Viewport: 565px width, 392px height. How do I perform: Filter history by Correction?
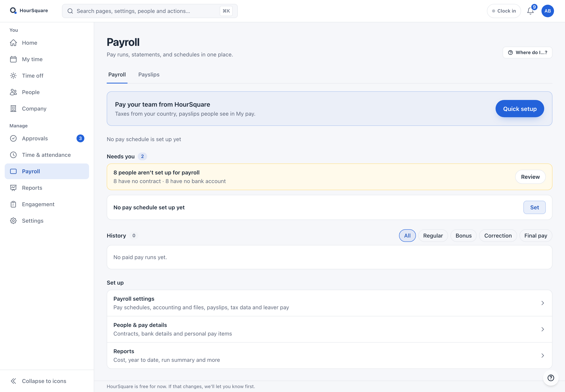point(498,236)
